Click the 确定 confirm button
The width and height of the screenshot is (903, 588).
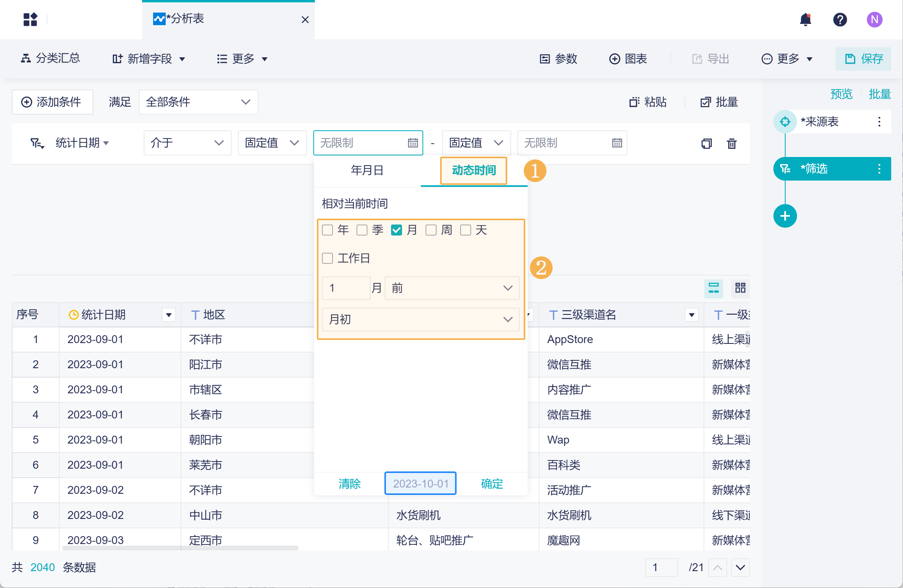(x=492, y=484)
